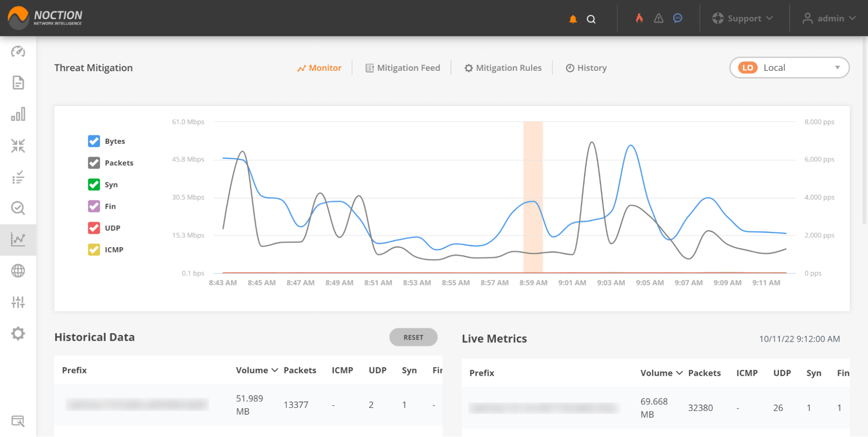Click the globe icon in the sidebar
This screenshot has width=868, height=437.
pos(18,271)
